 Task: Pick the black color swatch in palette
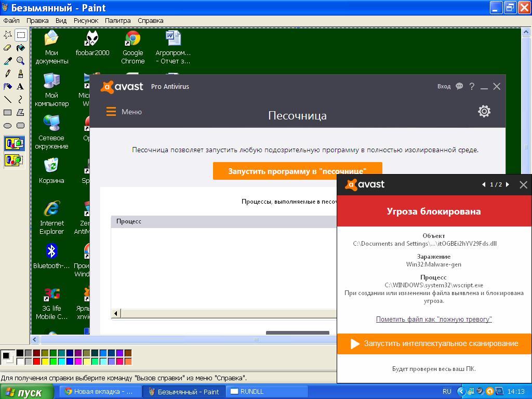coord(20,353)
